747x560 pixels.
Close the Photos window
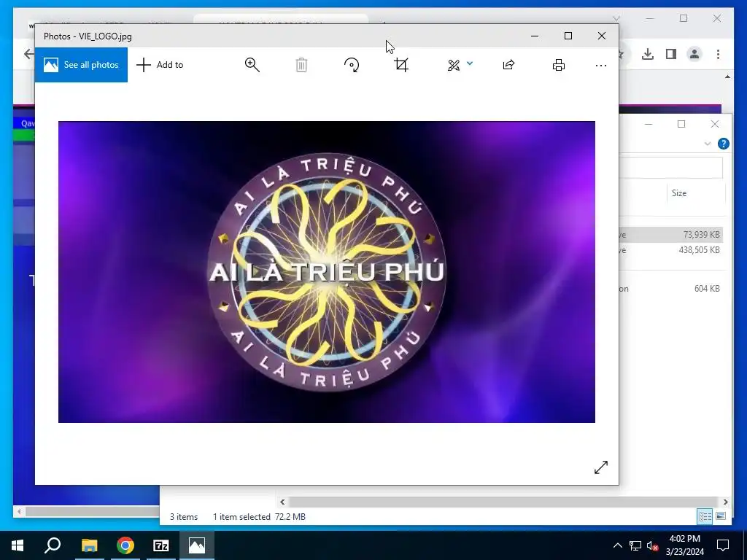click(602, 36)
